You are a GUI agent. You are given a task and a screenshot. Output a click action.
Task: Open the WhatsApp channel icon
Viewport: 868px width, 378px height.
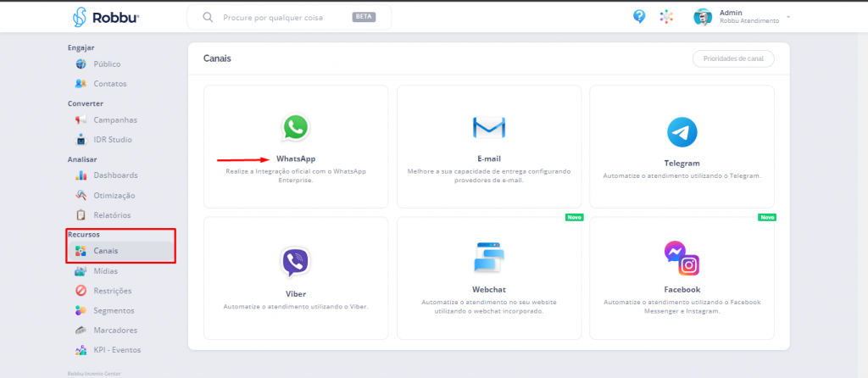(295, 128)
